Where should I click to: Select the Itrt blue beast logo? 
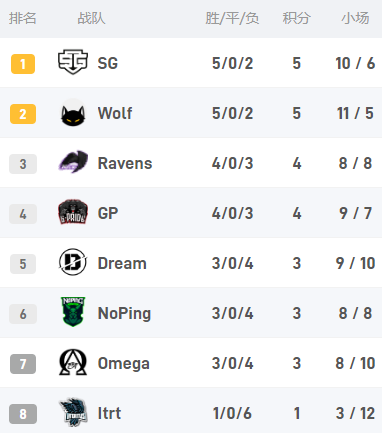pos(73,412)
